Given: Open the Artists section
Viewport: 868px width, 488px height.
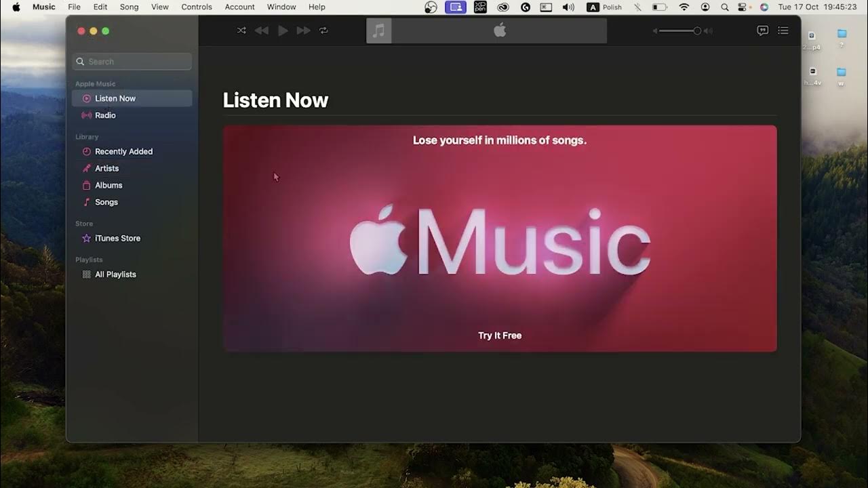Looking at the screenshot, I should coord(108,168).
